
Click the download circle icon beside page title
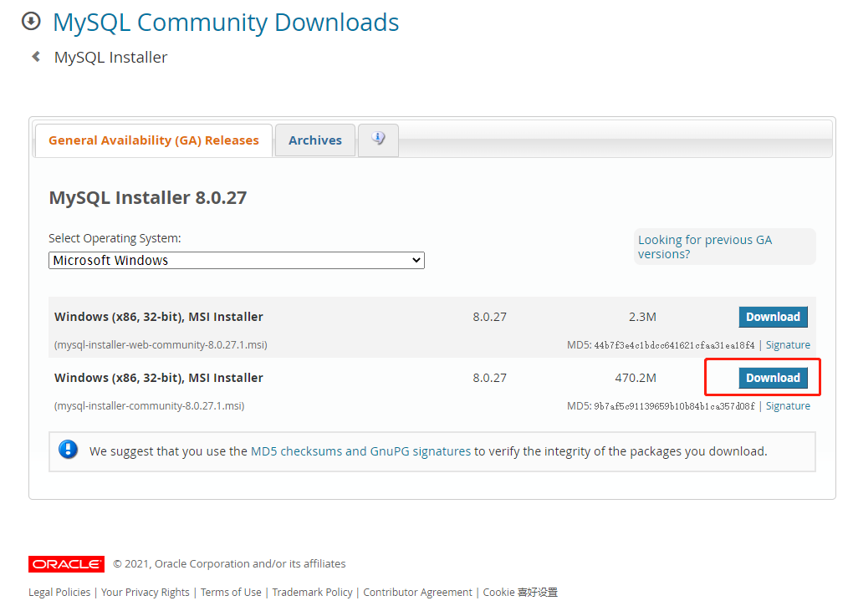point(31,22)
